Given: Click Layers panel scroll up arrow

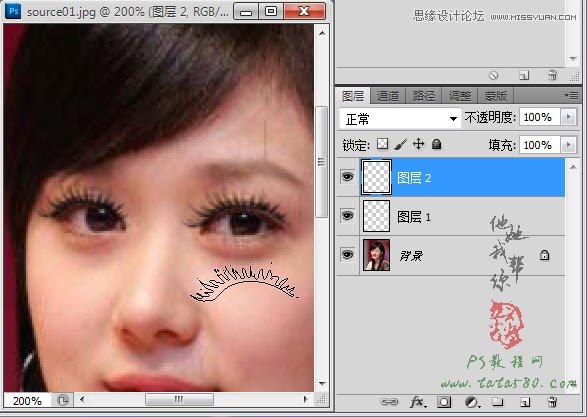Looking at the screenshot, I should [573, 167].
